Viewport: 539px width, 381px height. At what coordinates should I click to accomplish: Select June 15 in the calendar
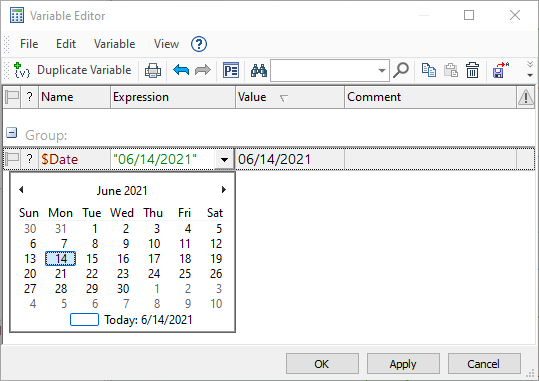(x=92, y=259)
